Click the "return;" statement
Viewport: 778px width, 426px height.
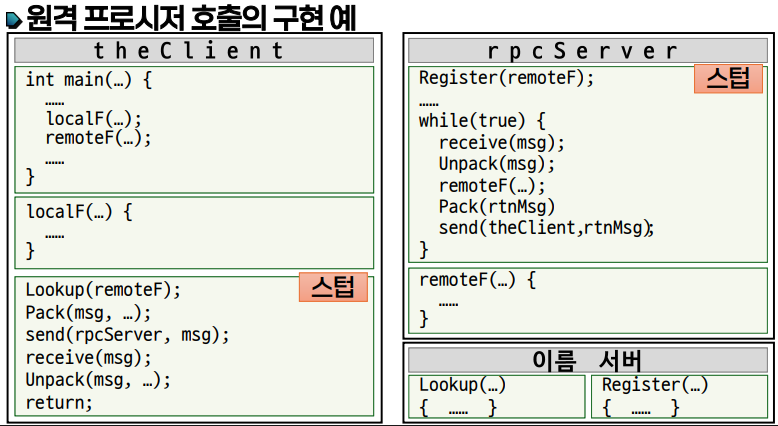point(59,403)
